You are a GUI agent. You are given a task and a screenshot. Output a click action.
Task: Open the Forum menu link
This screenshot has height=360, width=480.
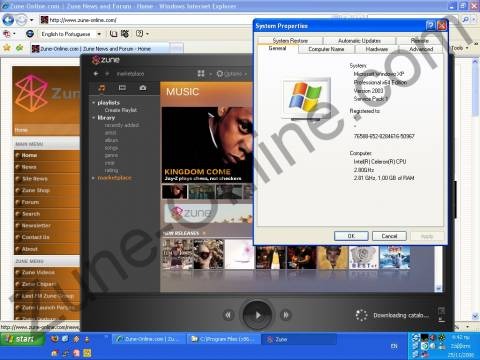pos(30,202)
